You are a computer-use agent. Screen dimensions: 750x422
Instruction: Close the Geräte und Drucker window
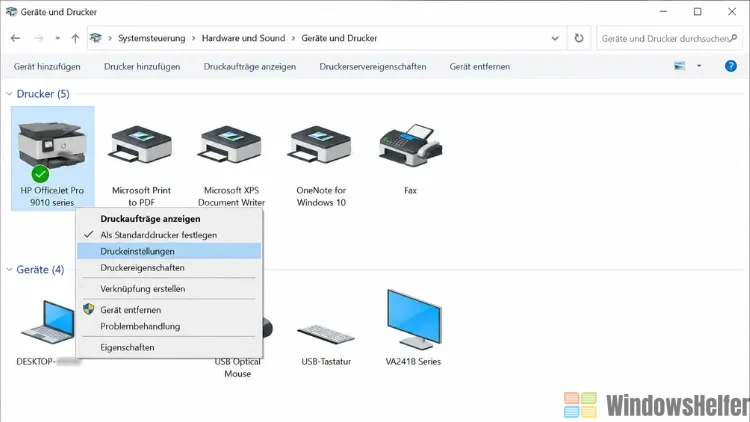pyautogui.click(x=732, y=11)
